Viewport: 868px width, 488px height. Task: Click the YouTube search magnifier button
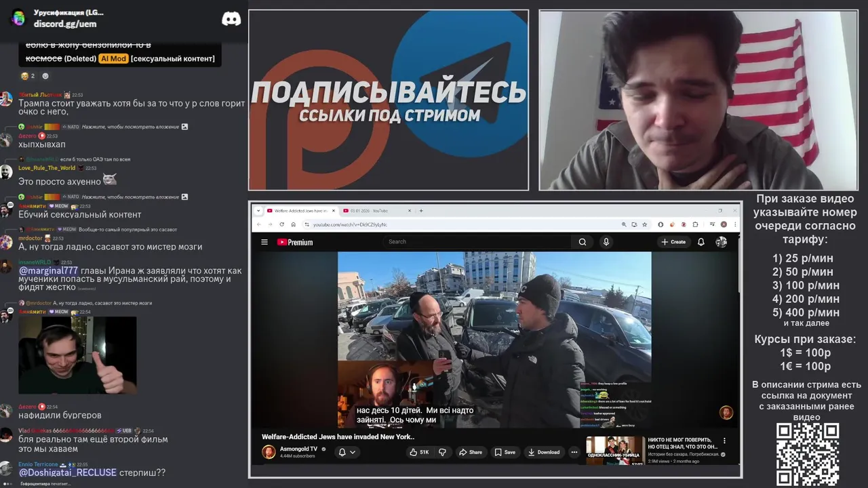582,242
